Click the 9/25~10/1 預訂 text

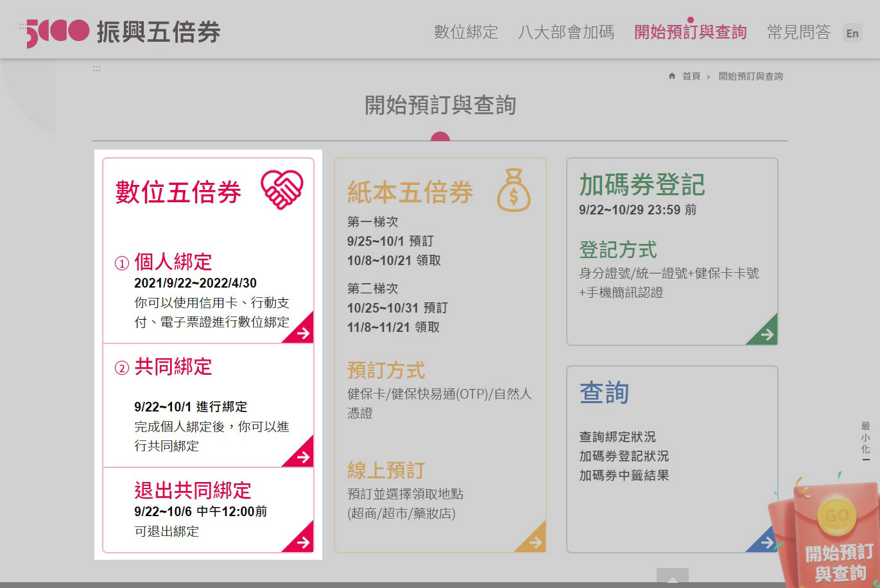coord(390,241)
